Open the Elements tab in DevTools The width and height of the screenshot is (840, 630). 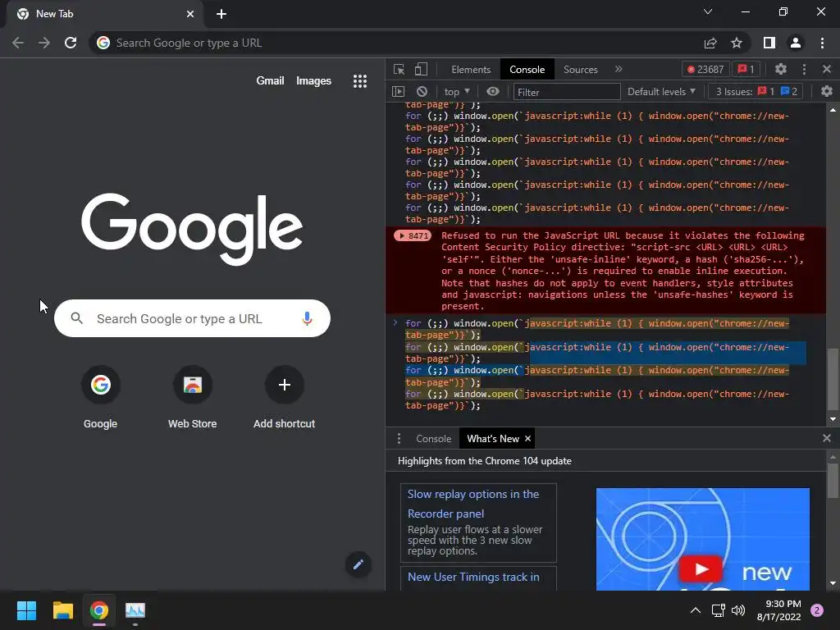(470, 70)
